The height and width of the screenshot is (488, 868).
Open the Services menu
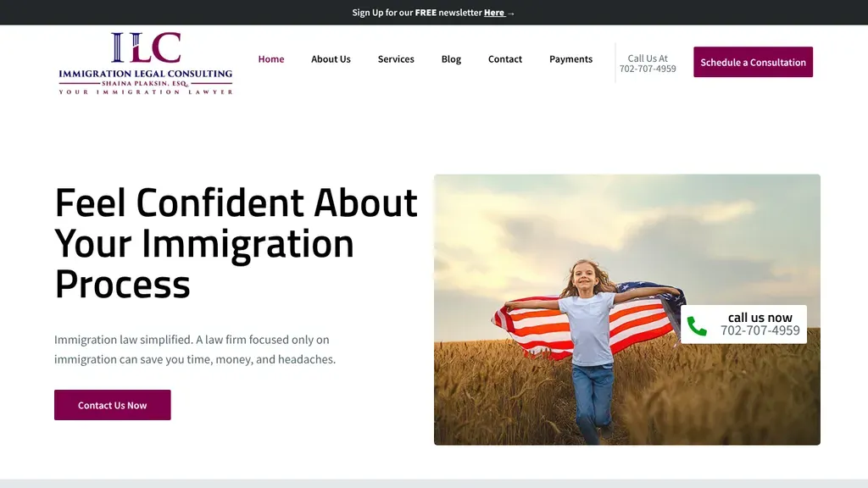[396, 59]
